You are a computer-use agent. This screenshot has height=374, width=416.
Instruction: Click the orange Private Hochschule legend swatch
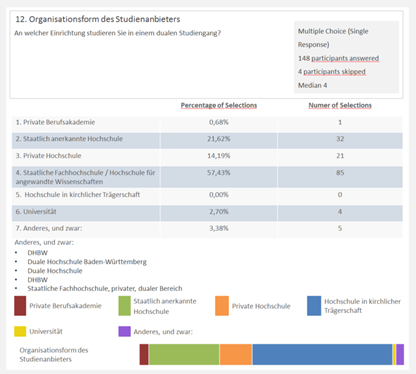(x=222, y=306)
